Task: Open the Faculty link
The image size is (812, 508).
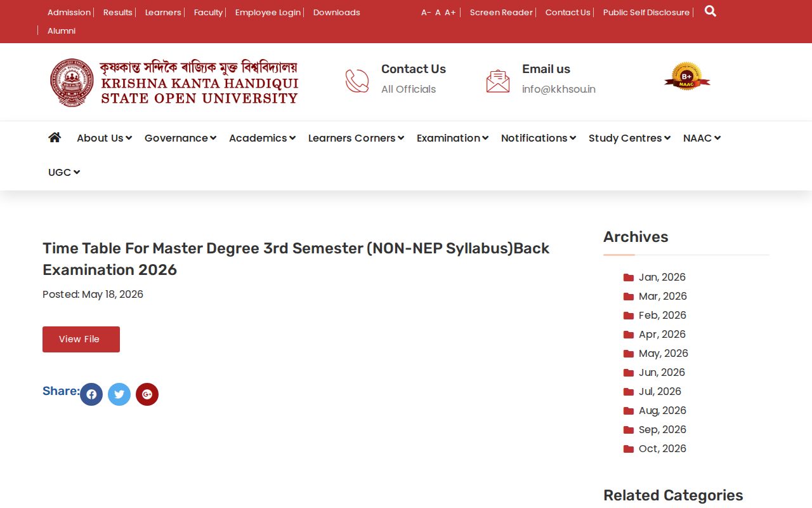Action: (x=208, y=12)
